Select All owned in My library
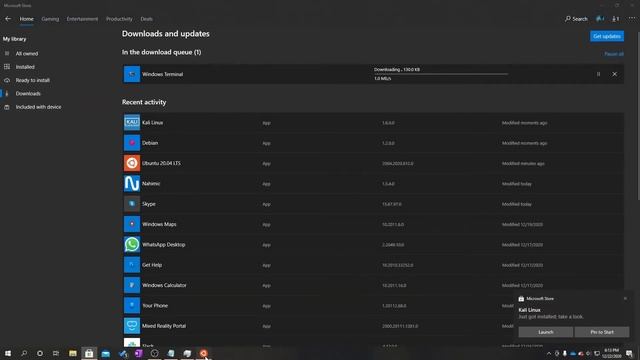 coord(27,53)
